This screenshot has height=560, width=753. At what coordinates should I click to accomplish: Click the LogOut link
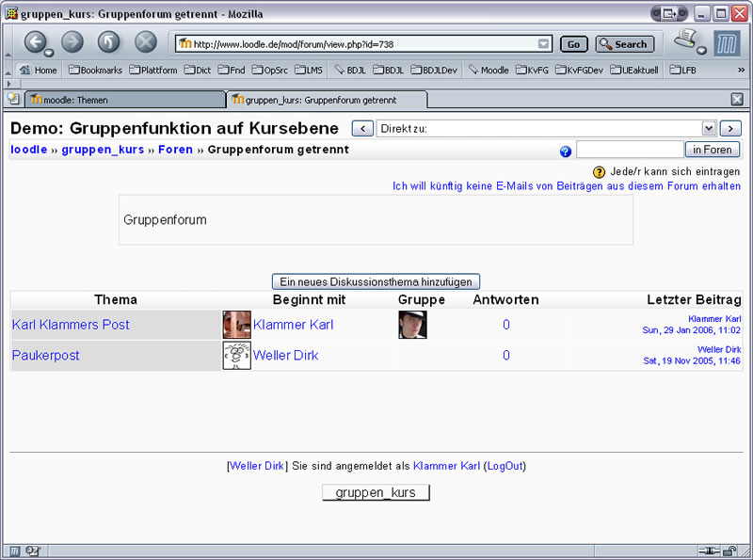(x=505, y=466)
